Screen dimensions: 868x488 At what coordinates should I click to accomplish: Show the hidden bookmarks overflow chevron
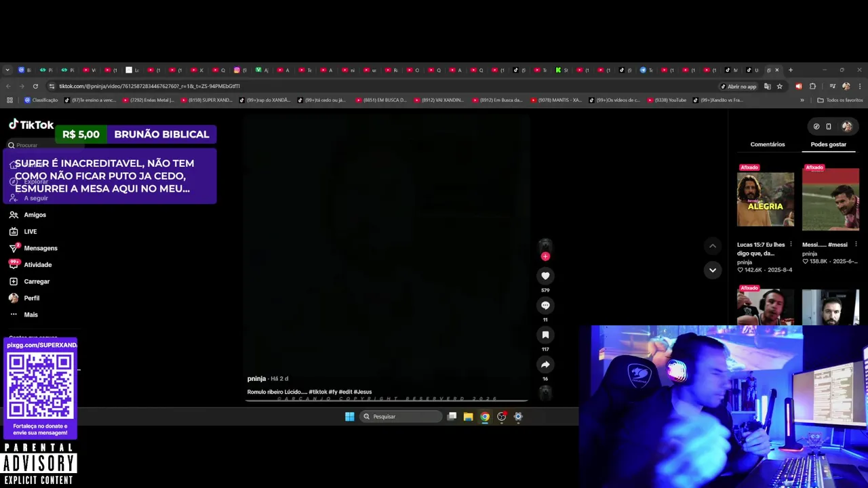[802, 100]
